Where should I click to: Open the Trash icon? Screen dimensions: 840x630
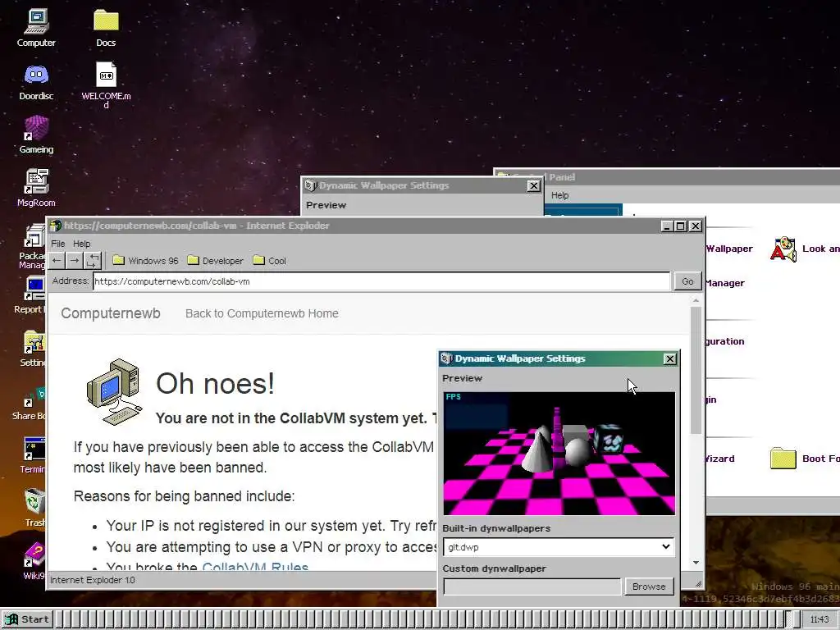click(x=34, y=508)
